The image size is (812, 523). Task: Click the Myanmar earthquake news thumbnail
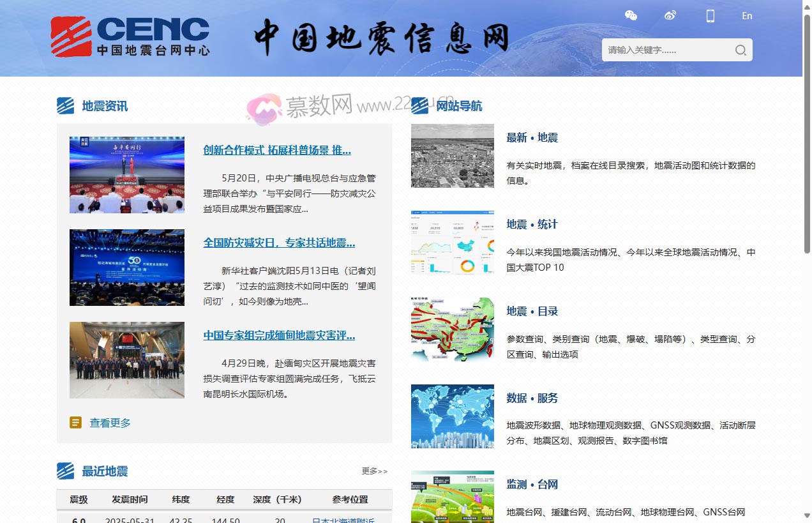126,360
